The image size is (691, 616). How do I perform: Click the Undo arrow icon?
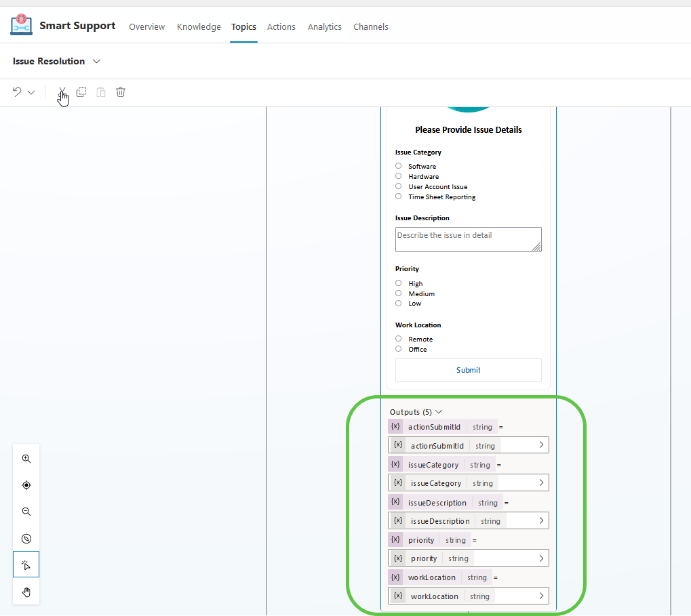15,91
